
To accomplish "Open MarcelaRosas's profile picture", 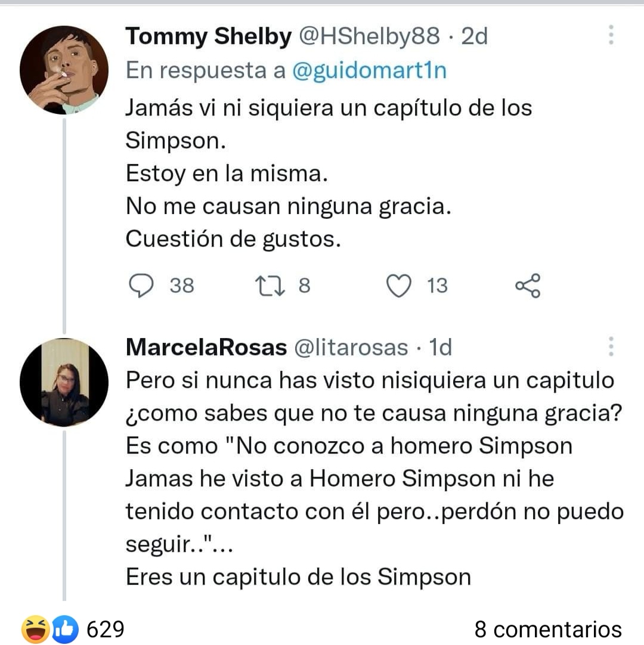I will (64, 382).
